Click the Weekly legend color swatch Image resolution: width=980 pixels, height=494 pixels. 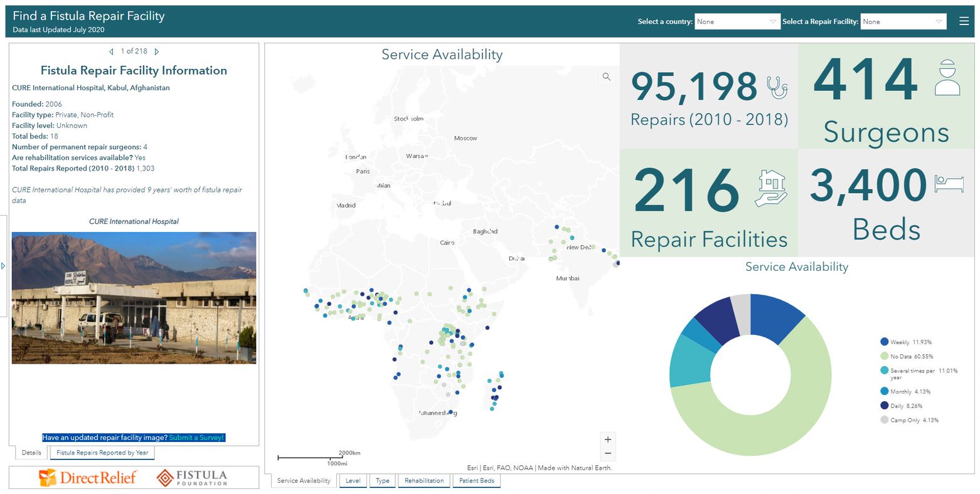(x=884, y=342)
